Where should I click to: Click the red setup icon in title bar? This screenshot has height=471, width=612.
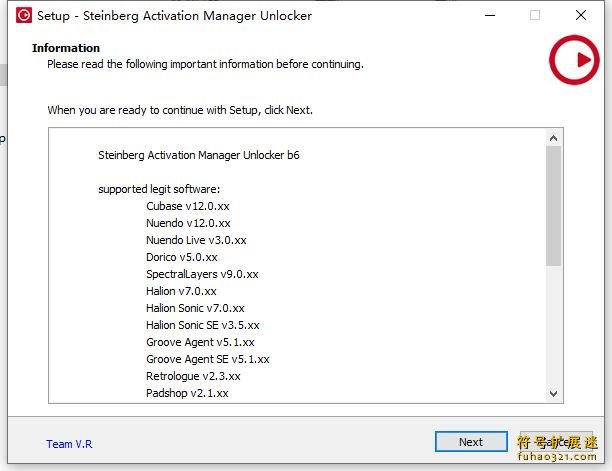[x=24, y=15]
